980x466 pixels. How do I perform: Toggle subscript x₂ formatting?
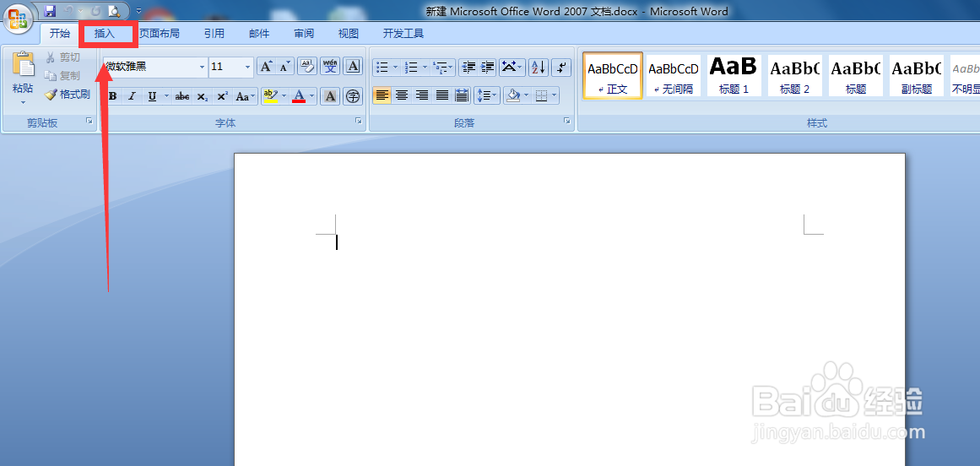[x=202, y=96]
